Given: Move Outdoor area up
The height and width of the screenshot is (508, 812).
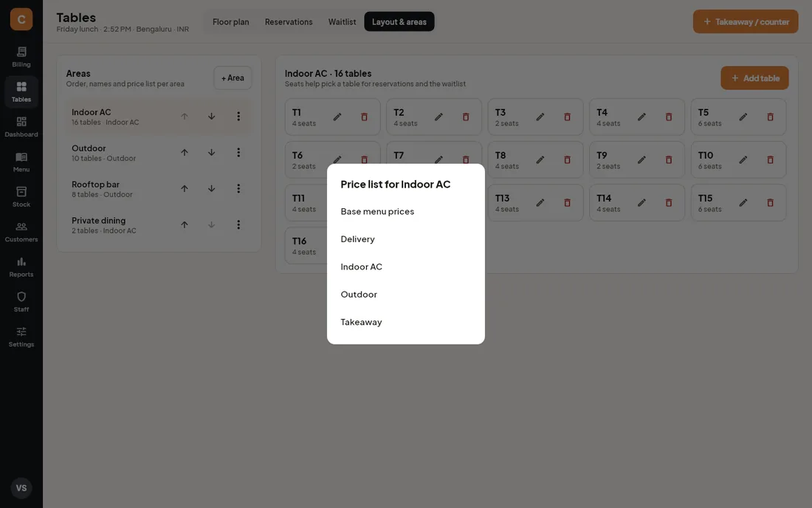Looking at the screenshot, I should tap(185, 153).
